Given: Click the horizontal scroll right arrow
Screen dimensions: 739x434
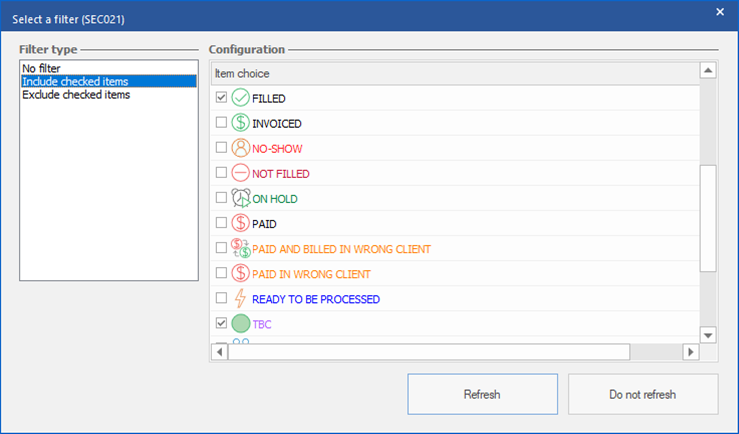Looking at the screenshot, I should pyautogui.click(x=689, y=352).
